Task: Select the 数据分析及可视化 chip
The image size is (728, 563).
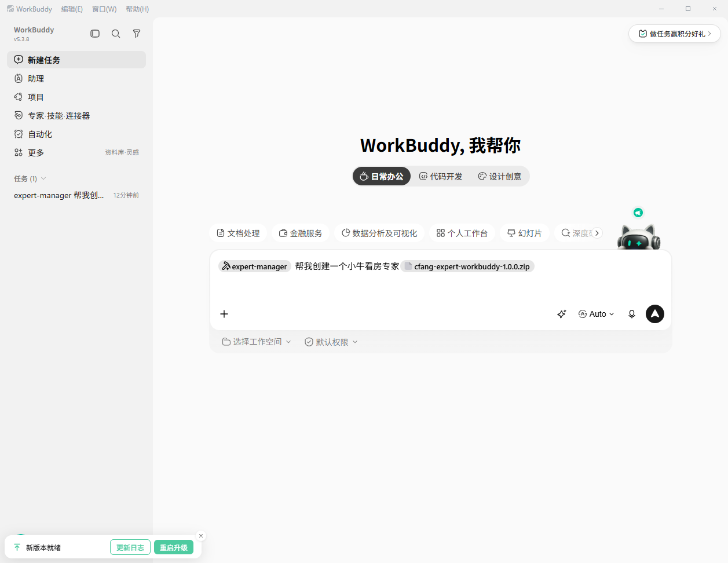Action: [x=379, y=233]
